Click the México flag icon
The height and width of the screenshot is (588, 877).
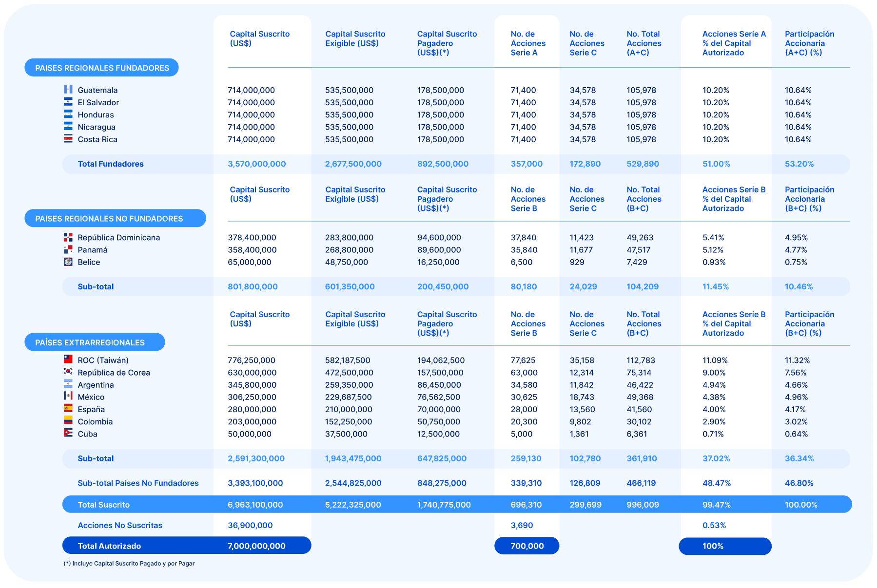tap(68, 396)
